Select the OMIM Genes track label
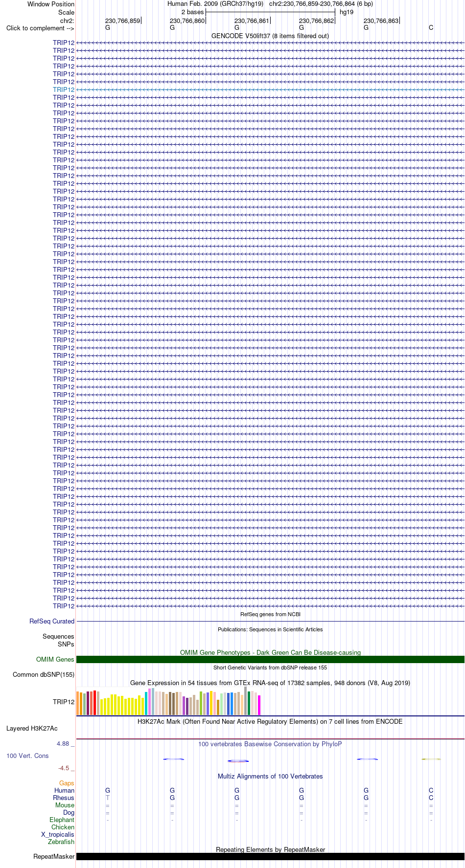 [x=55, y=660]
